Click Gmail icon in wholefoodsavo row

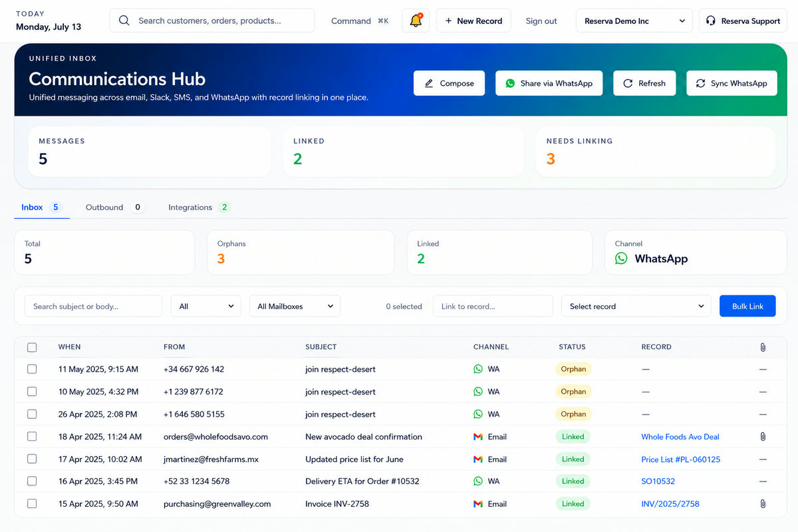[478, 437]
